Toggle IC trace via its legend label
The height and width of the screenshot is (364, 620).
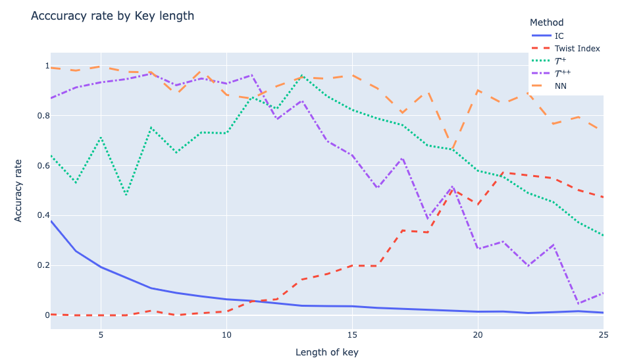click(559, 36)
